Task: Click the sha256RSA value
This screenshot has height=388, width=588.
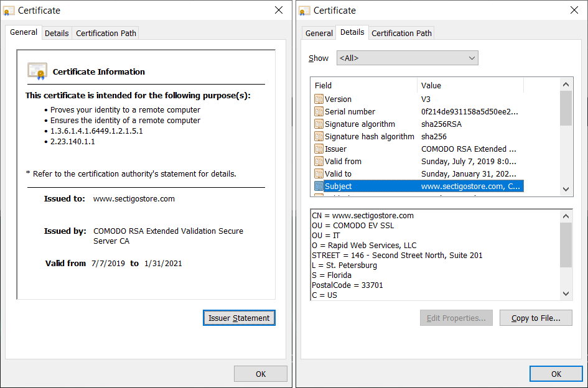Action: point(441,124)
